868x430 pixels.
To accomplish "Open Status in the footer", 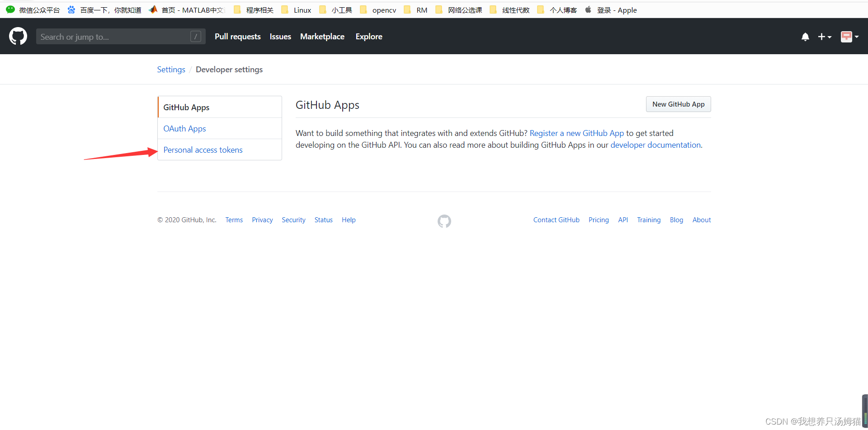I will coord(324,220).
